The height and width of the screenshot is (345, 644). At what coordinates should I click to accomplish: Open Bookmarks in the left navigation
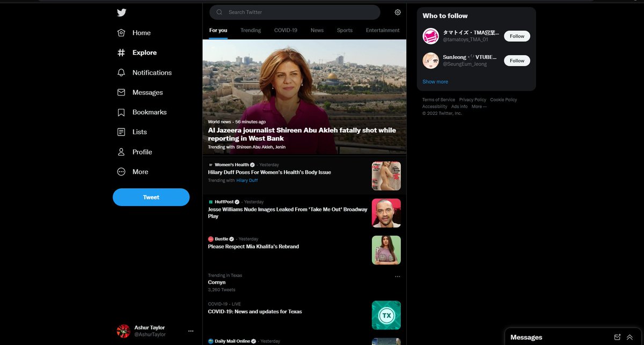[x=142, y=112]
